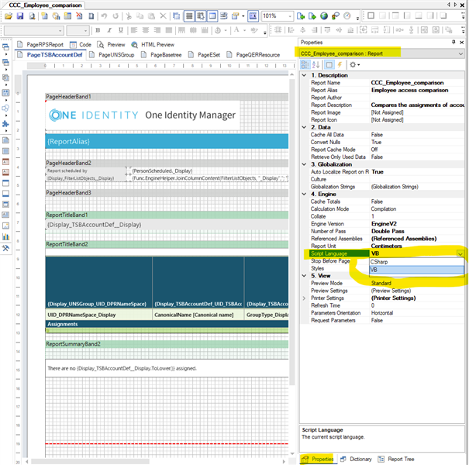Click the Report Alias value field
Viewport: 476px width, 465px height.
click(x=417, y=90)
